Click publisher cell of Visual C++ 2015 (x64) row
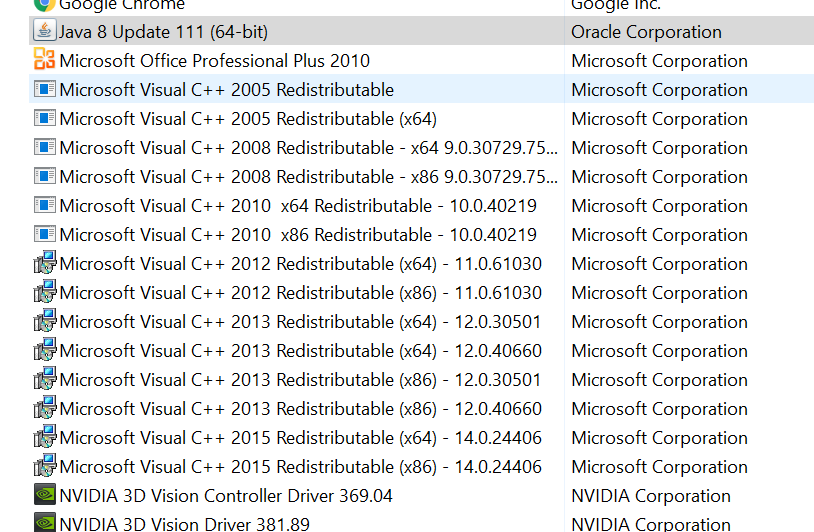This screenshot has width=814, height=532. pyautogui.click(x=659, y=439)
